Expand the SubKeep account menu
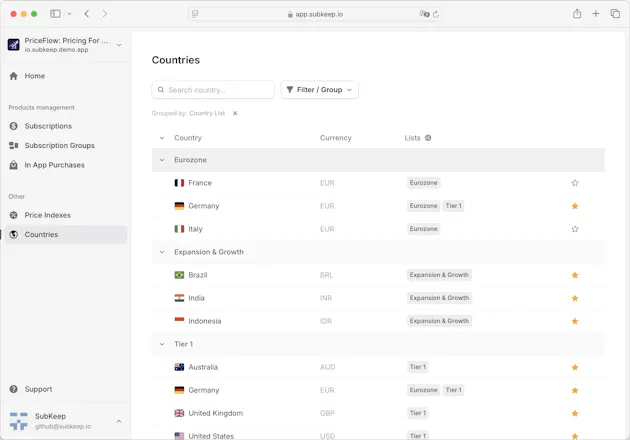630x440 pixels. pos(119,421)
